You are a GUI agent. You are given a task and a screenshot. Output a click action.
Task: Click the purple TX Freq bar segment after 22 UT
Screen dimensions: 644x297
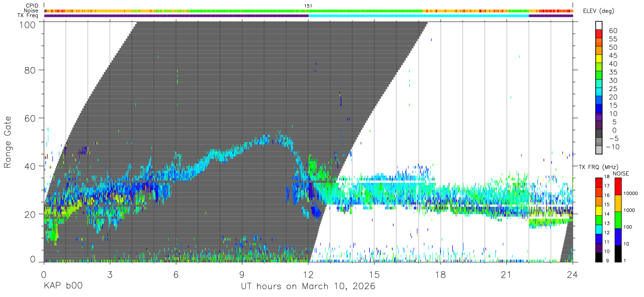point(551,16)
